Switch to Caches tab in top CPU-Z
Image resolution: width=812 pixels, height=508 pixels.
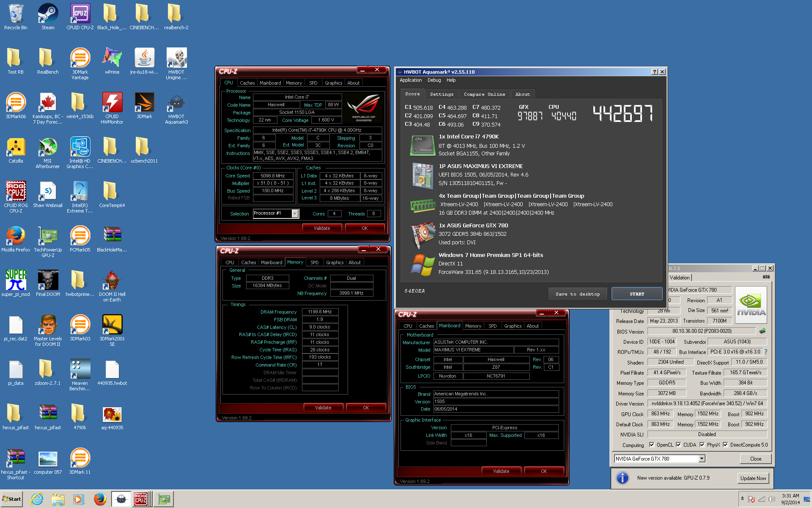coord(247,83)
